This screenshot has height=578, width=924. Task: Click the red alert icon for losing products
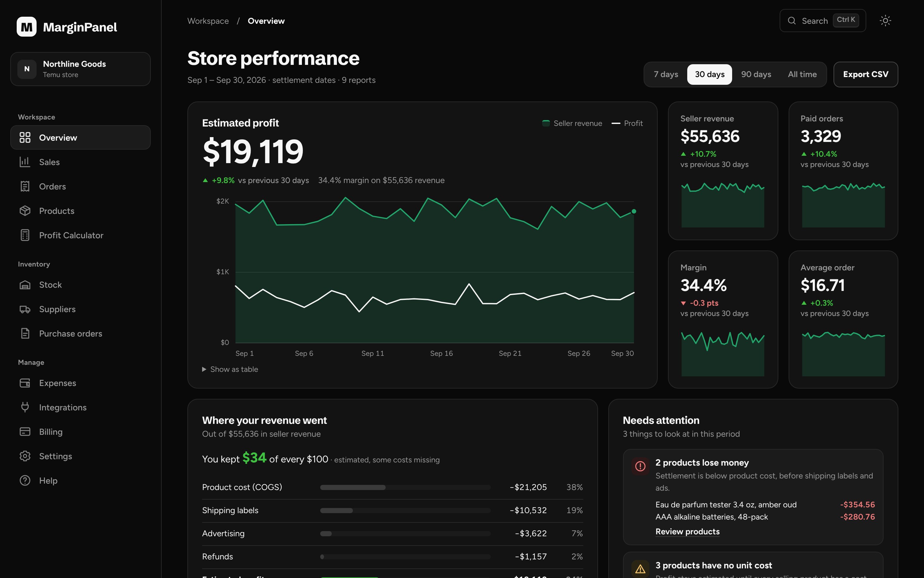pyautogui.click(x=640, y=466)
